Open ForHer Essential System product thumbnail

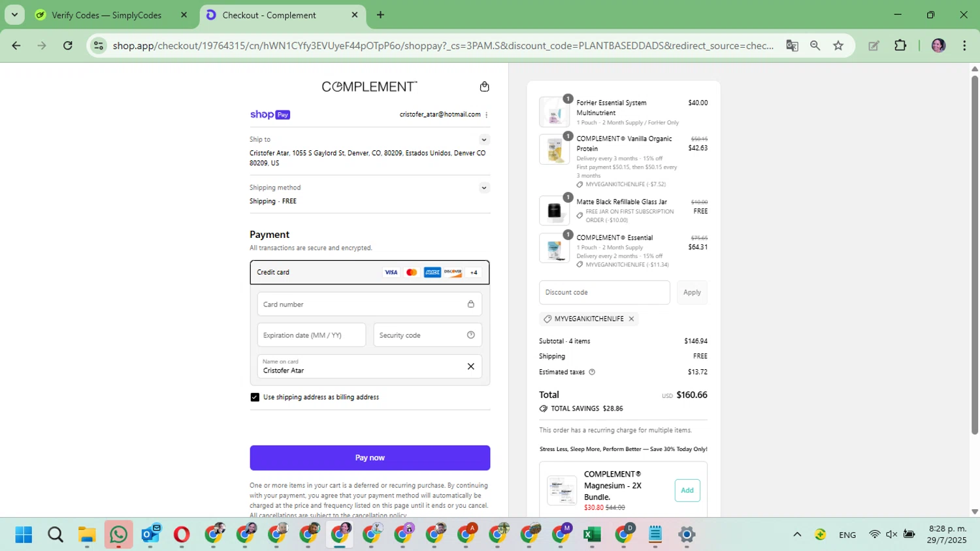[555, 112]
